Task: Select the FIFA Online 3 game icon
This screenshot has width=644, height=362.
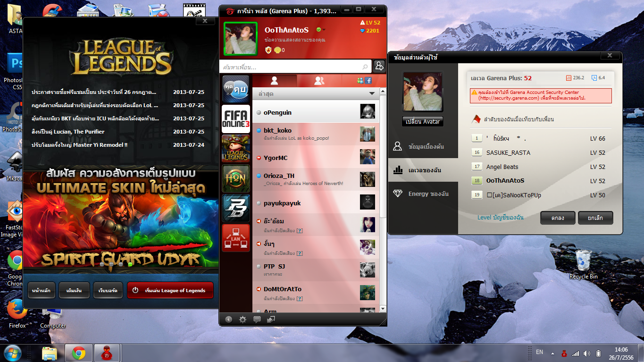Action: coord(236,119)
